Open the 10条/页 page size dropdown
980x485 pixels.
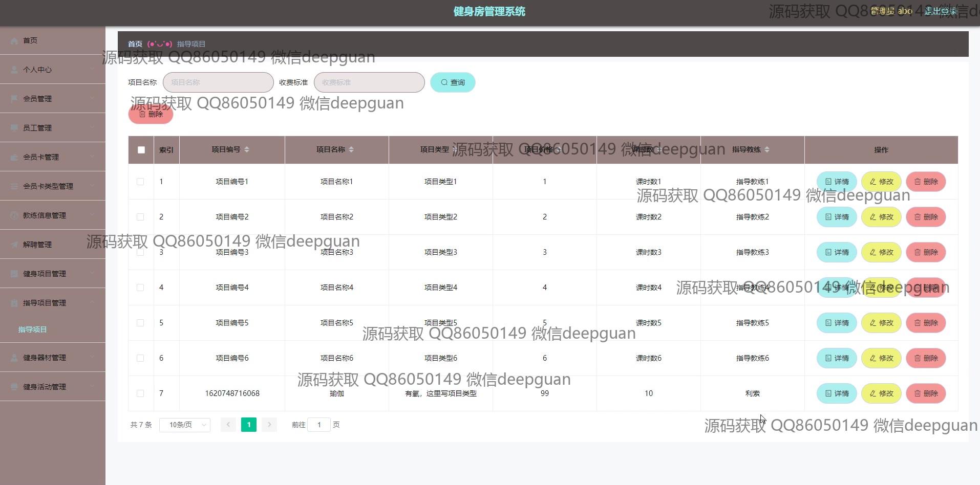[185, 425]
